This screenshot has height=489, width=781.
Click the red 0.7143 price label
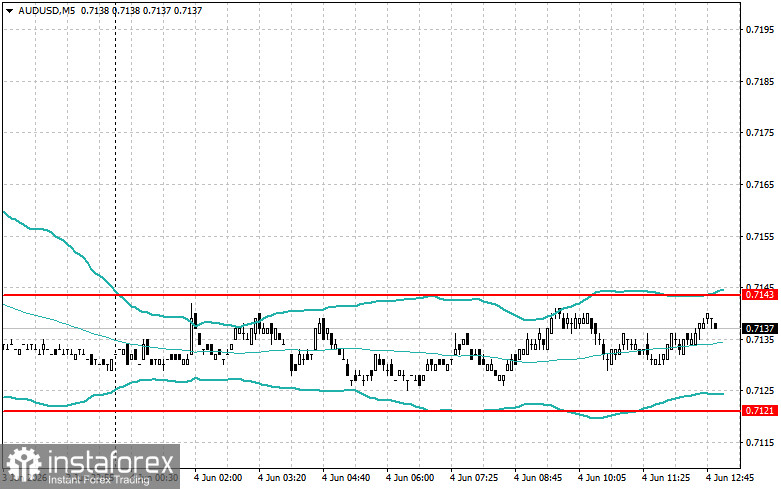(x=760, y=295)
